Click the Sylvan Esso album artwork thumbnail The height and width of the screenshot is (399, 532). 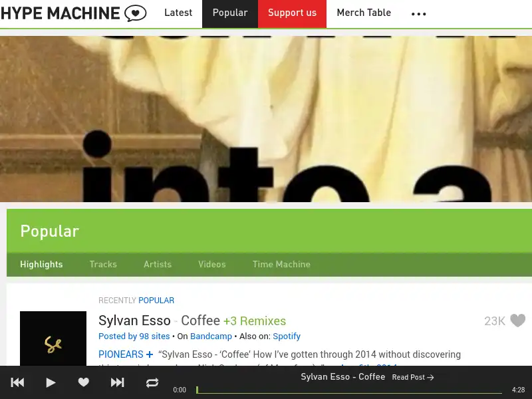53,340
